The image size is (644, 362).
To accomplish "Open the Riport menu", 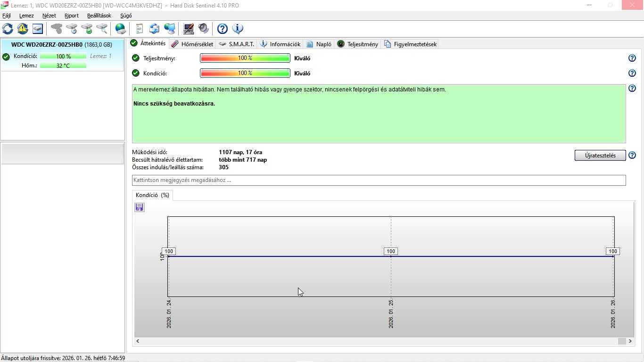I will (72, 16).
